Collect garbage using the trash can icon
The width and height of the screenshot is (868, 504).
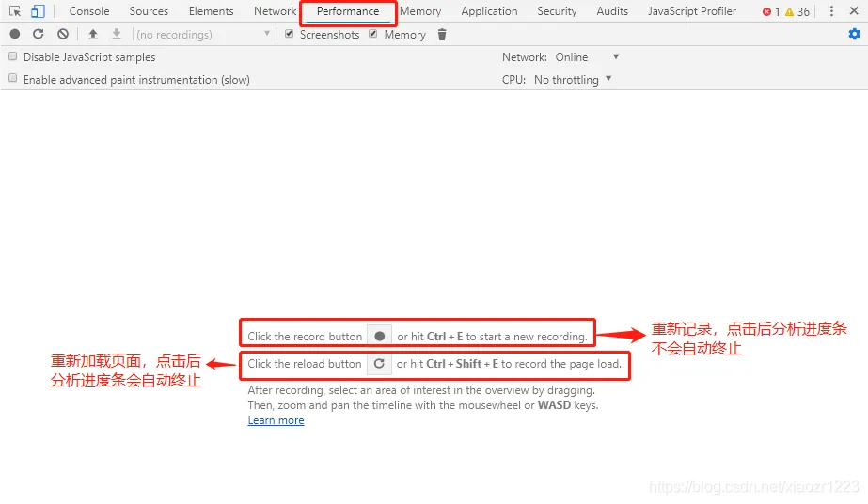tap(442, 35)
